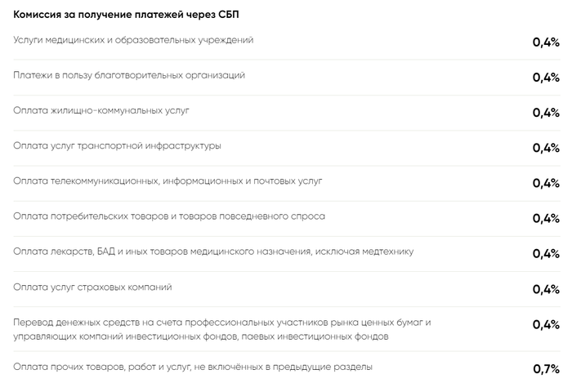Click the 0,4% rate for consumer goods payments
The height and width of the screenshot is (392, 572).
[546, 218]
